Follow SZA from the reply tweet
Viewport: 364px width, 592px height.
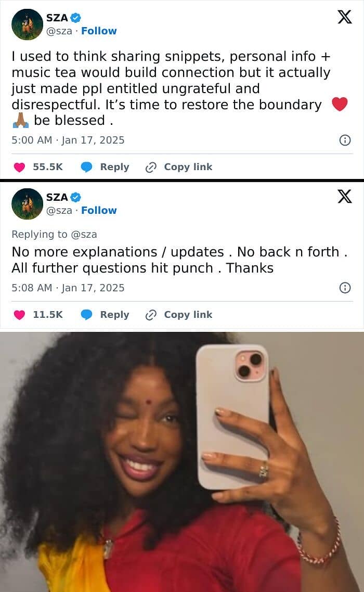[99, 210]
